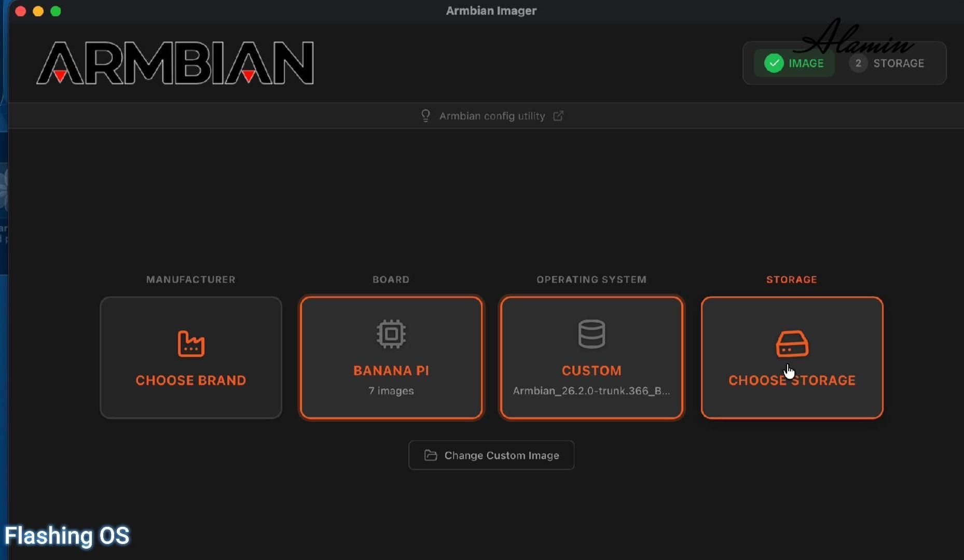
Task: Open the Custom operating system card
Action: pos(591,358)
